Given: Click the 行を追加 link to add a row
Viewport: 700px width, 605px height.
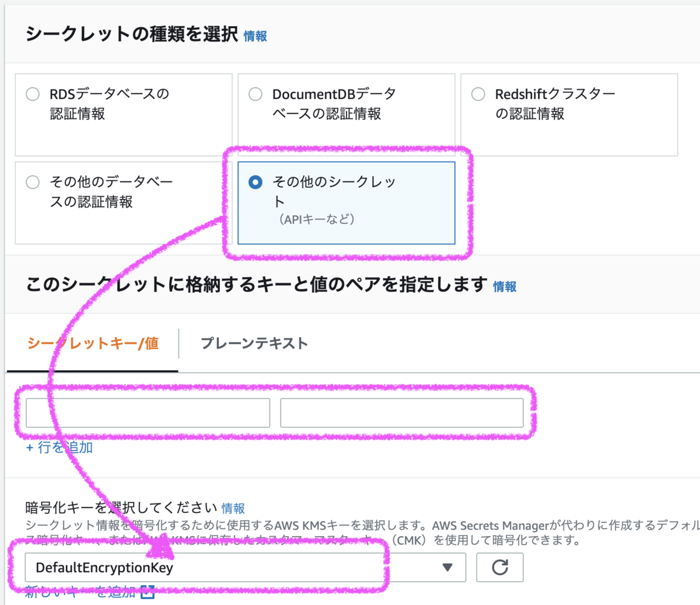Looking at the screenshot, I should tap(58, 447).
